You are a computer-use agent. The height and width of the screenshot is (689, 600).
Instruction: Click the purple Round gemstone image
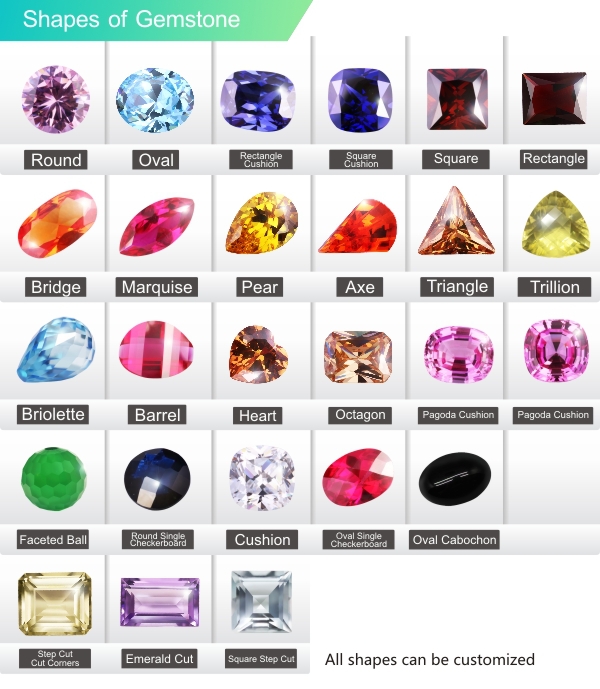click(56, 99)
